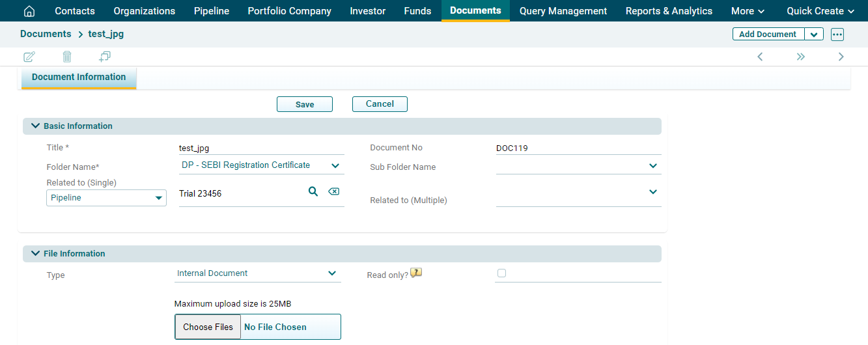Click the Read only help tooltip icon
The width and height of the screenshot is (868, 345).
coord(416,273)
